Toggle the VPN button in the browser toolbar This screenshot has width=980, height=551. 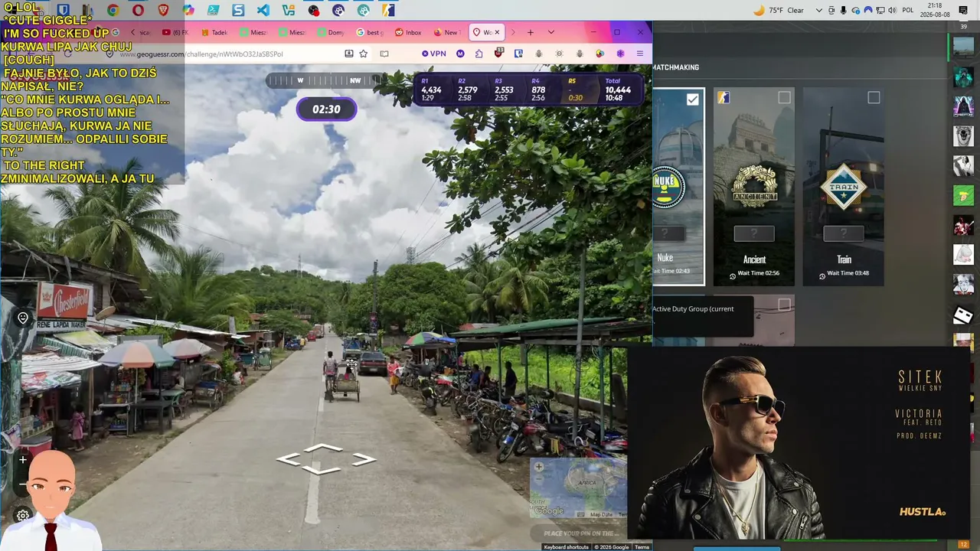pyautogui.click(x=434, y=54)
